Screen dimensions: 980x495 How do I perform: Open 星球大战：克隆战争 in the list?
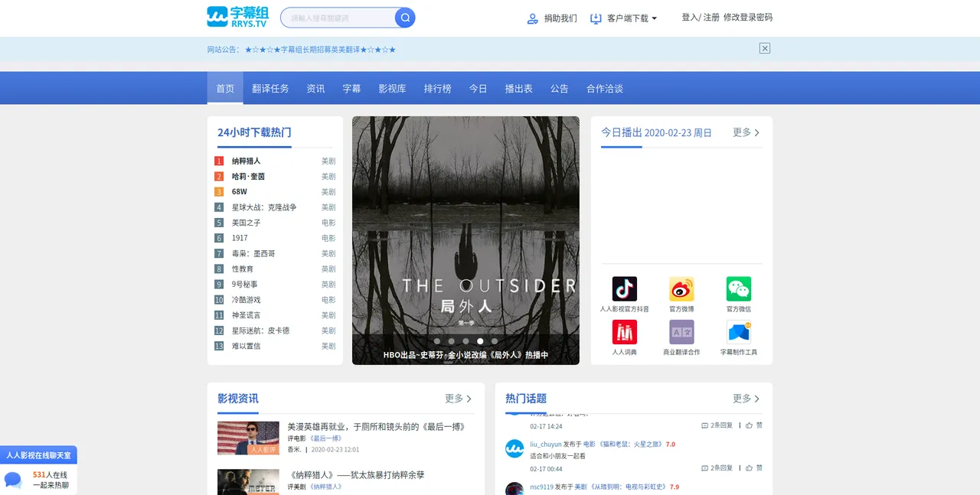click(x=264, y=207)
